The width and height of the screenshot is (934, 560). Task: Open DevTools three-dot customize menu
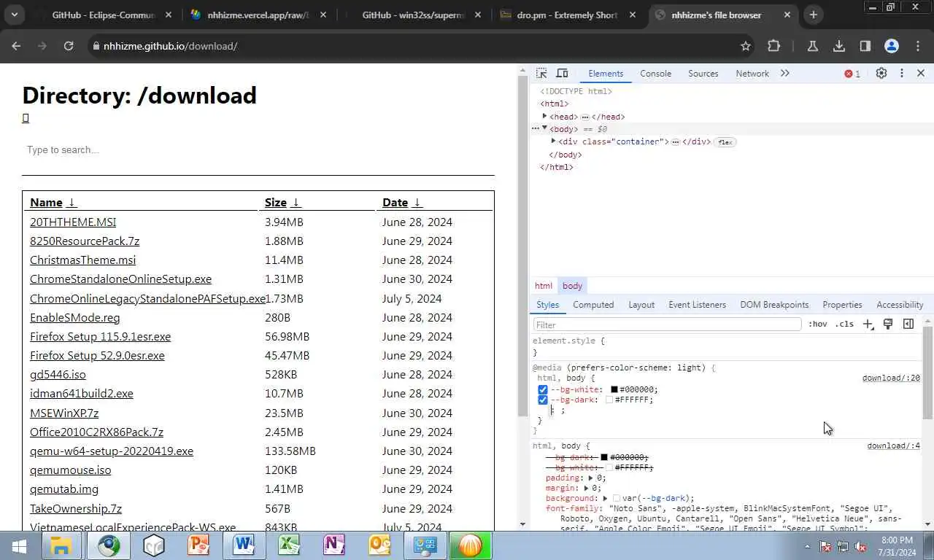tap(902, 73)
